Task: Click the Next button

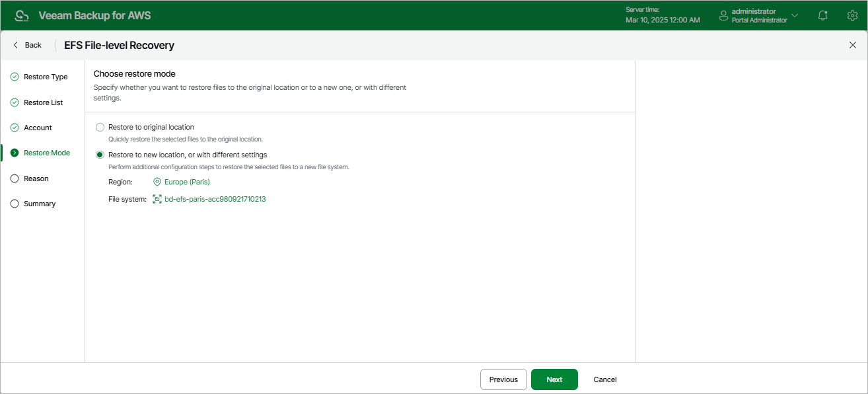Action: [554, 379]
